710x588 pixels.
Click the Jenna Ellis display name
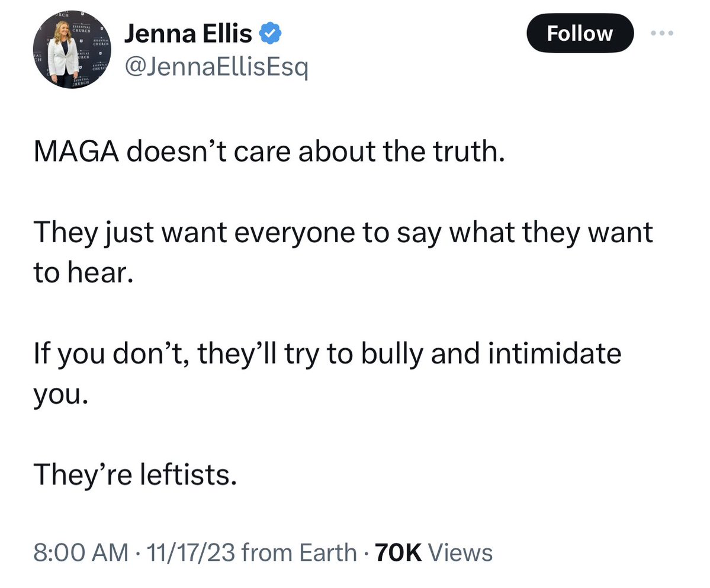[188, 37]
